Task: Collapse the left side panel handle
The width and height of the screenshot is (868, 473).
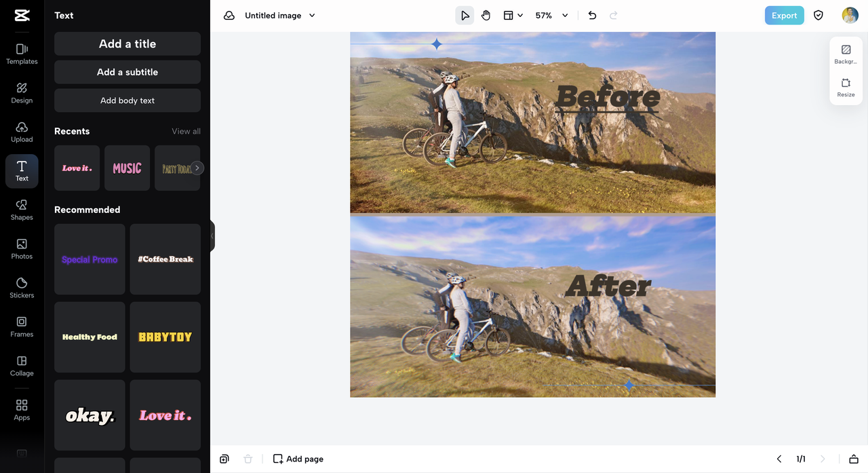Action: point(212,236)
